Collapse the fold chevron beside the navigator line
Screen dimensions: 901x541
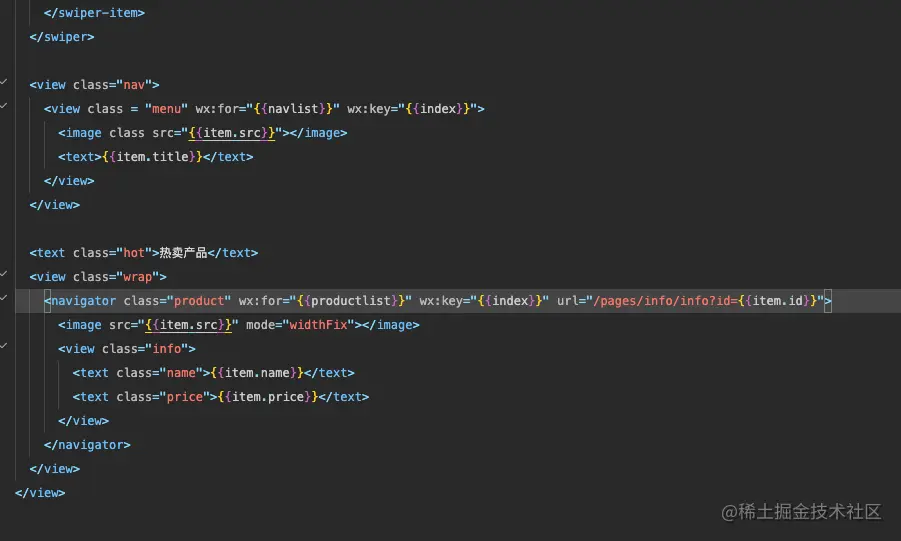pos(3,298)
